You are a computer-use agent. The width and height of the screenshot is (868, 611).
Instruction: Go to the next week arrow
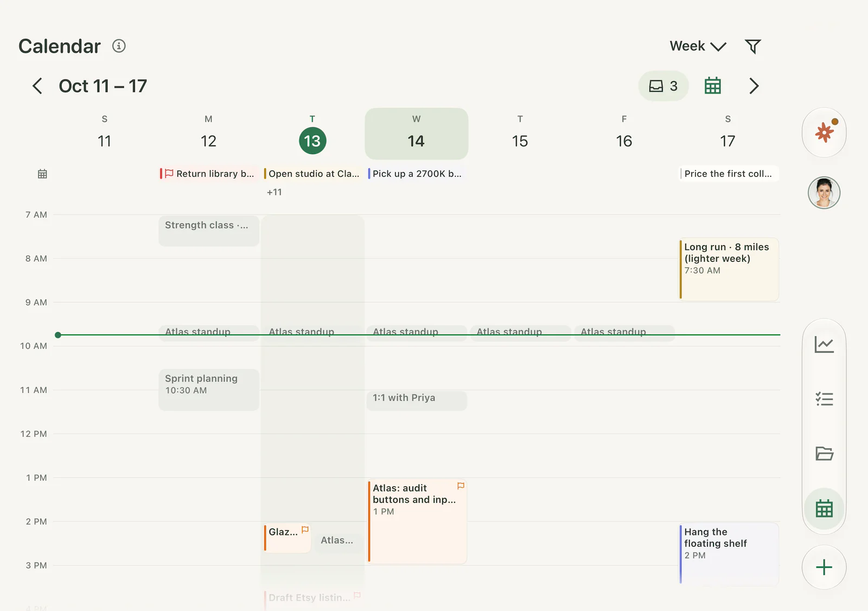[754, 86]
